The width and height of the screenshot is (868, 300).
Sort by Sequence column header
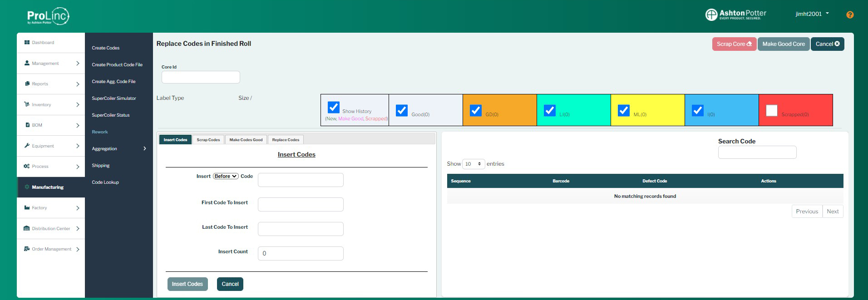pos(461,181)
